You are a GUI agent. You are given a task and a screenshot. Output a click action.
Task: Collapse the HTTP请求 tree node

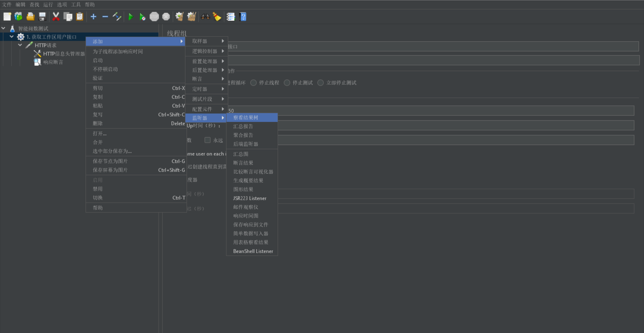point(20,45)
